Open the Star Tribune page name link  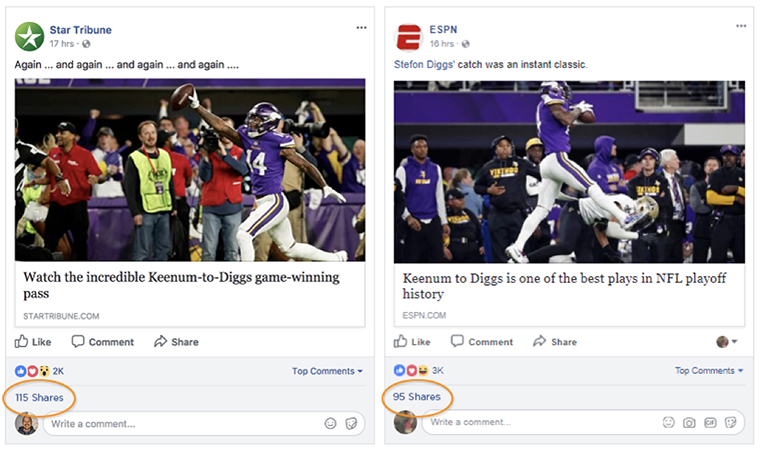pos(80,30)
